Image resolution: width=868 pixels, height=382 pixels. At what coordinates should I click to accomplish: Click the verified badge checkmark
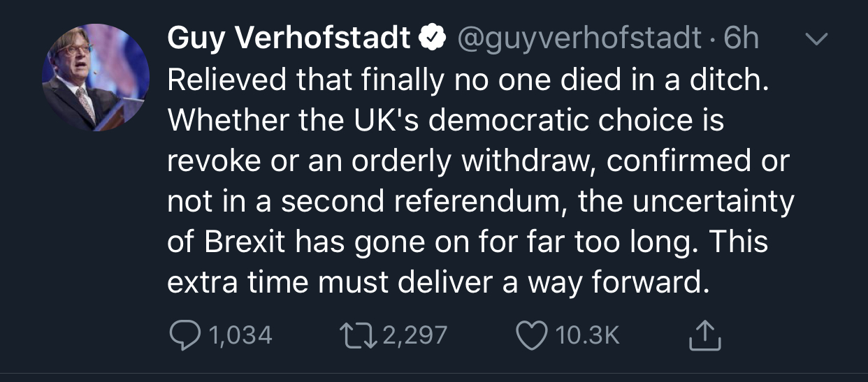[x=434, y=38]
